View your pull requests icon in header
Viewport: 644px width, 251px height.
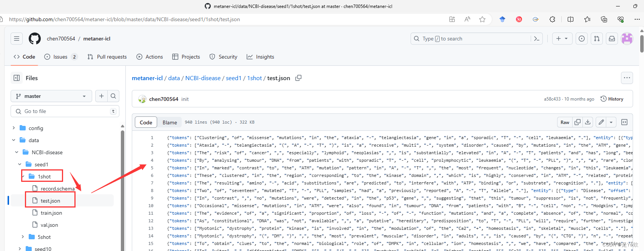tap(597, 39)
